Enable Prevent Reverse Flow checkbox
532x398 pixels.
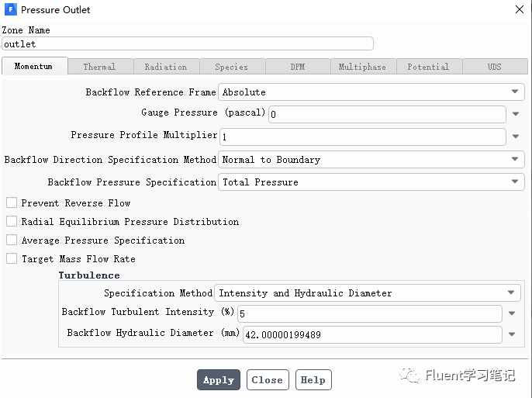point(12,202)
